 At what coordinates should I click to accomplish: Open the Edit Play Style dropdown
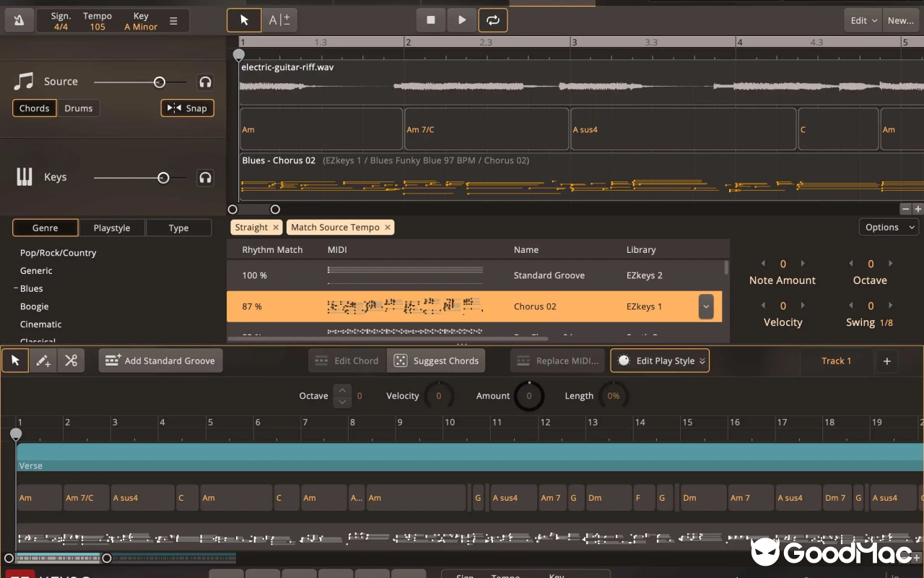(x=659, y=360)
